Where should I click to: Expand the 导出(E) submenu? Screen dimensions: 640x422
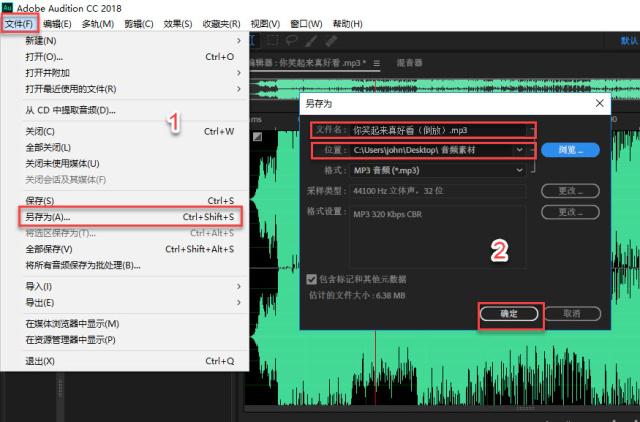239,302
